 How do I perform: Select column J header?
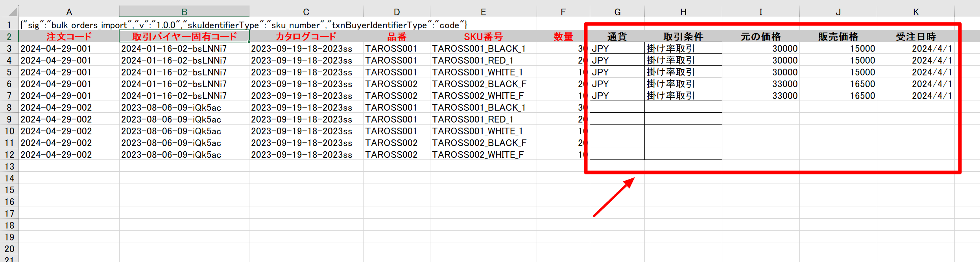tap(838, 12)
